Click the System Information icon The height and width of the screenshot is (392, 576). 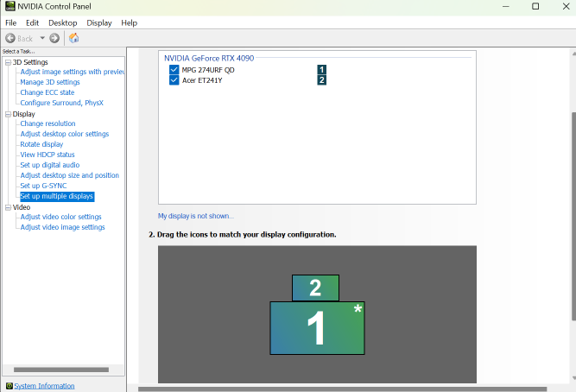point(9,386)
